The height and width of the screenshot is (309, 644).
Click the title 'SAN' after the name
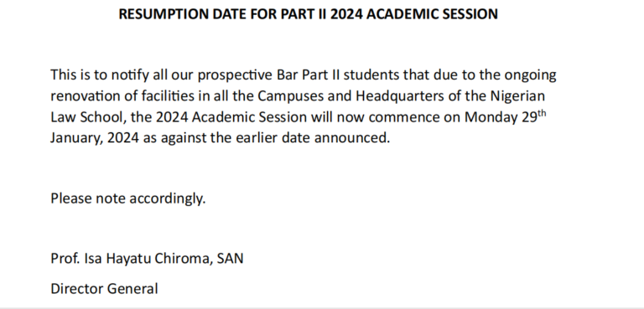230,259
